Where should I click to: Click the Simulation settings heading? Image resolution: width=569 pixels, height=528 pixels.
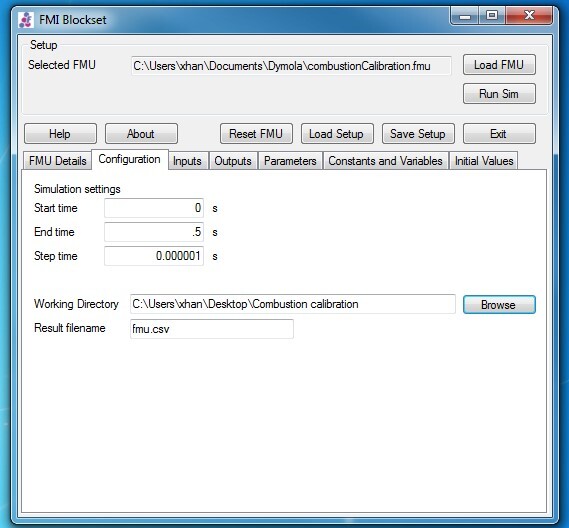77,189
